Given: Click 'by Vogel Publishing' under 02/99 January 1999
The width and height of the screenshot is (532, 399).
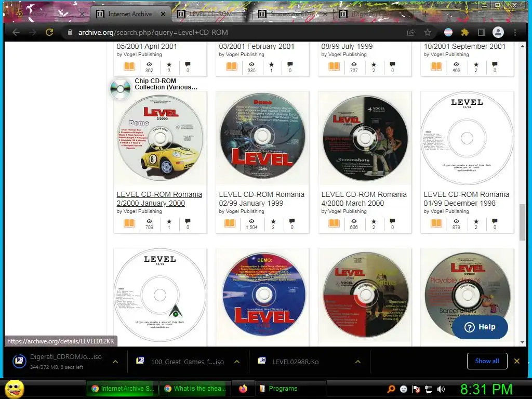Looking at the screenshot, I should click(242, 211).
